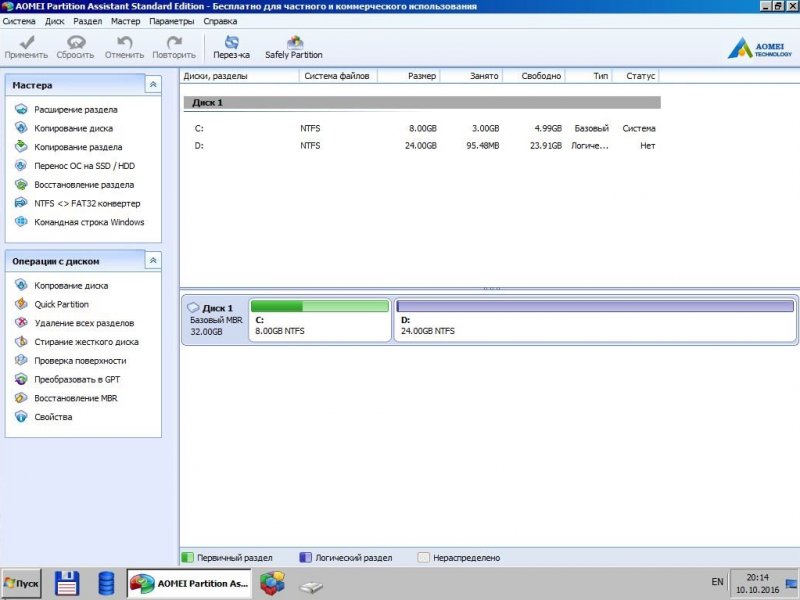Sort by Система файлов column header
The width and height of the screenshot is (800, 600).
pos(338,76)
